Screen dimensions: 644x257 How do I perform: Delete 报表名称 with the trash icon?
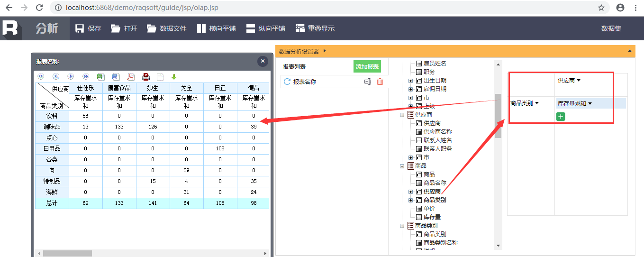click(380, 82)
